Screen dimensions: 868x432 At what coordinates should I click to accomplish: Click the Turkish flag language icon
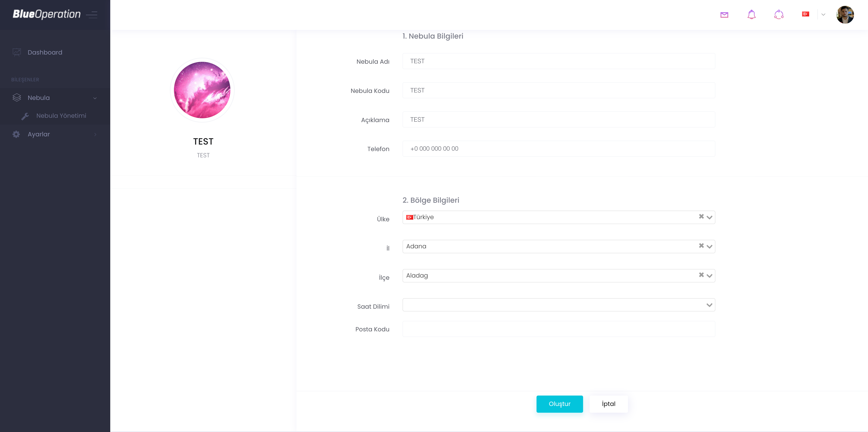[x=805, y=14]
